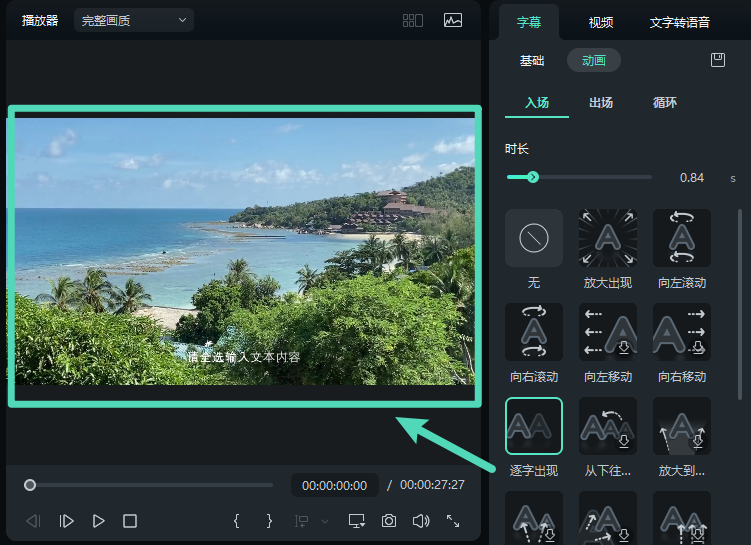Click the current timecode 00:00:00:00 field
The image size is (751, 545).
tap(334, 485)
